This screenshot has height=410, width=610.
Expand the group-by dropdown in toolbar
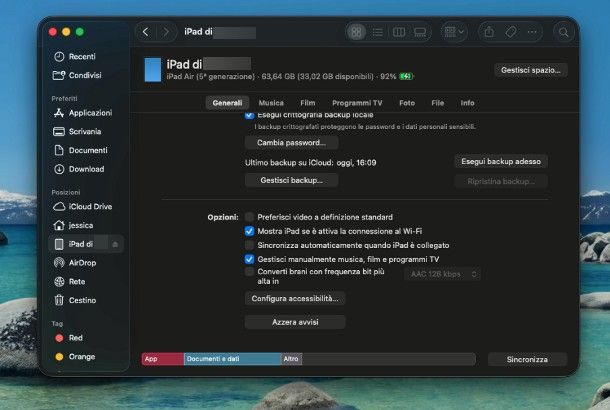(x=453, y=33)
